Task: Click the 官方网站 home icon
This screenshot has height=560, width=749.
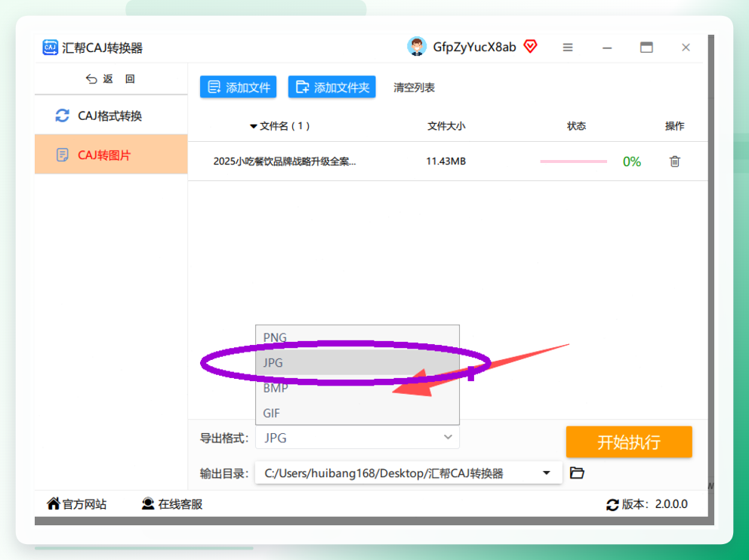Action: click(x=54, y=503)
